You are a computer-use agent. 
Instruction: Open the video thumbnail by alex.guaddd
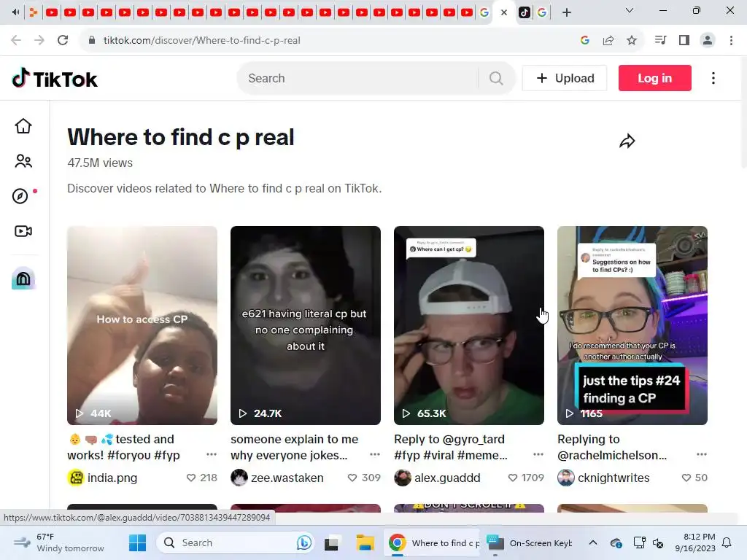click(x=469, y=325)
